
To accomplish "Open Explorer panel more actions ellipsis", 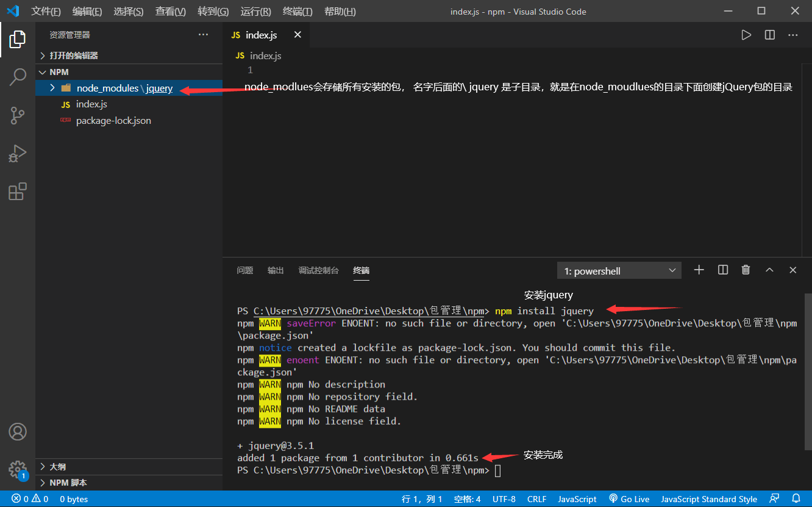I will [x=204, y=35].
